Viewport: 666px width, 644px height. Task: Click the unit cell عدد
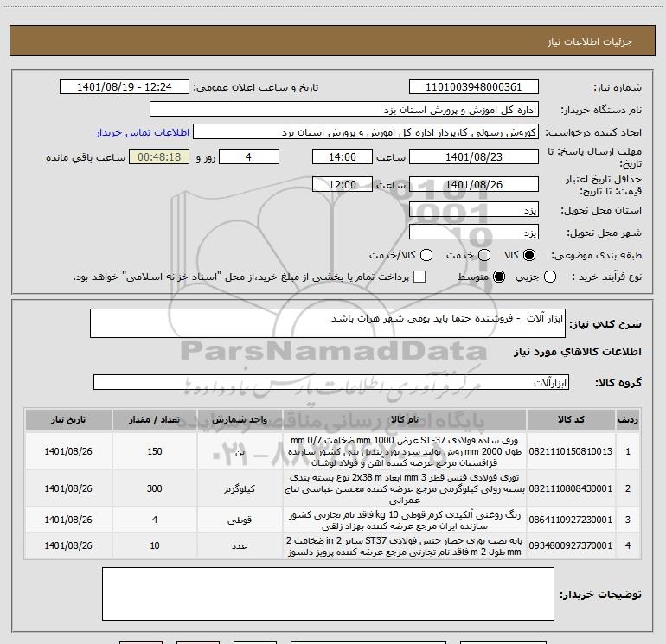[x=240, y=546]
